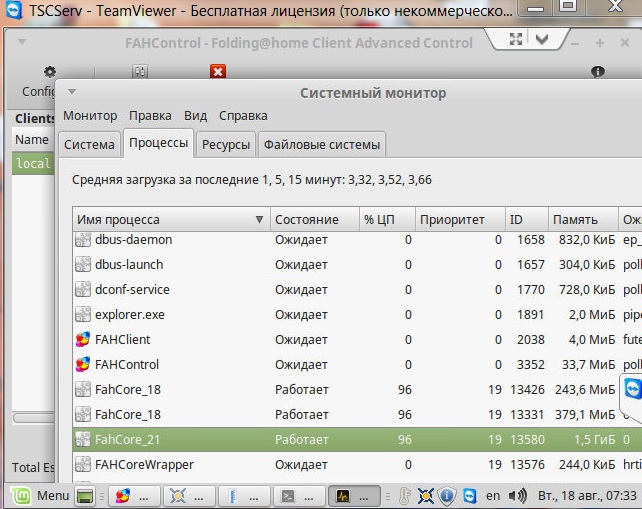Click the Name column header in FAHControl
Image resolution: width=642 pixels, height=509 pixels.
click(32, 140)
